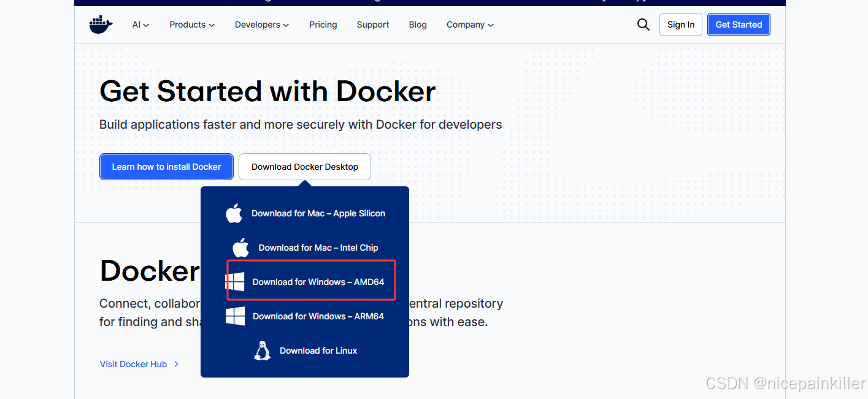Open the Pricing page
This screenshot has width=868, height=399.
coord(323,25)
